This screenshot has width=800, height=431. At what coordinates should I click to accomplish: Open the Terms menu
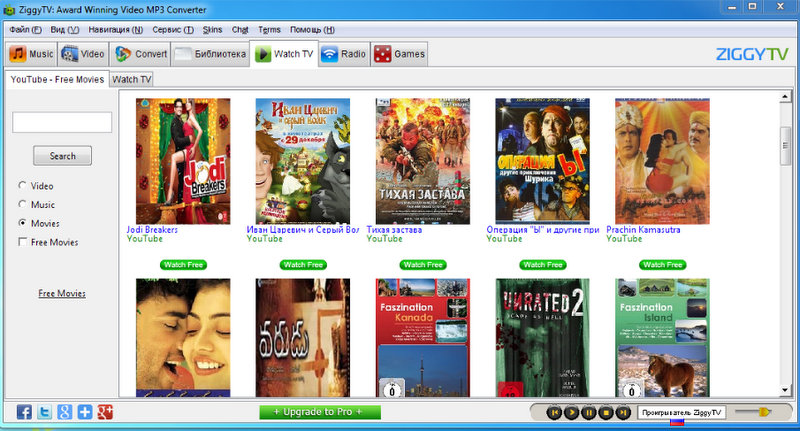(x=269, y=30)
